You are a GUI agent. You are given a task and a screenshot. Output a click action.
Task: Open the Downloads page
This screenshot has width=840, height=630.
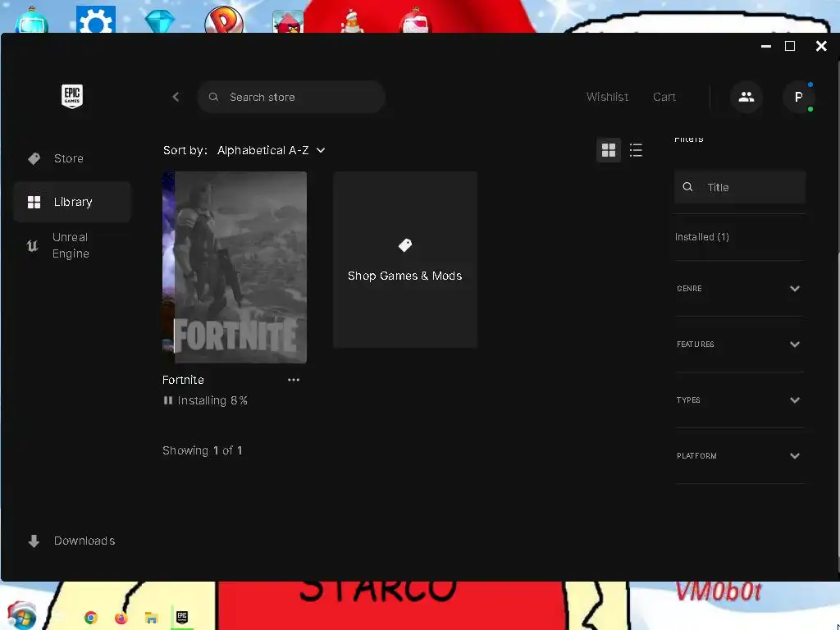tap(72, 541)
